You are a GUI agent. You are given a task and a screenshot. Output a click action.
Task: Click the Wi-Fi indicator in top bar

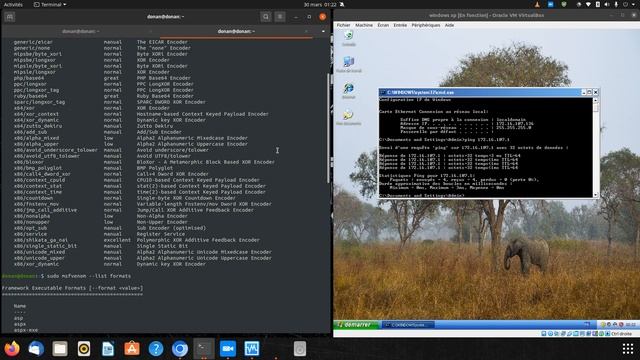click(x=588, y=4)
